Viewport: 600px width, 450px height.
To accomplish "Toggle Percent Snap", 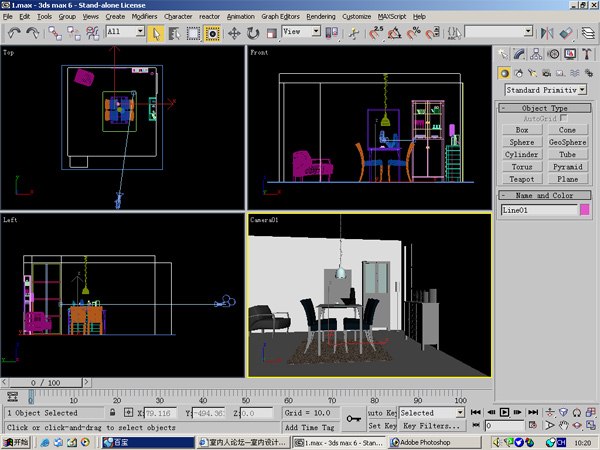I will [x=413, y=33].
